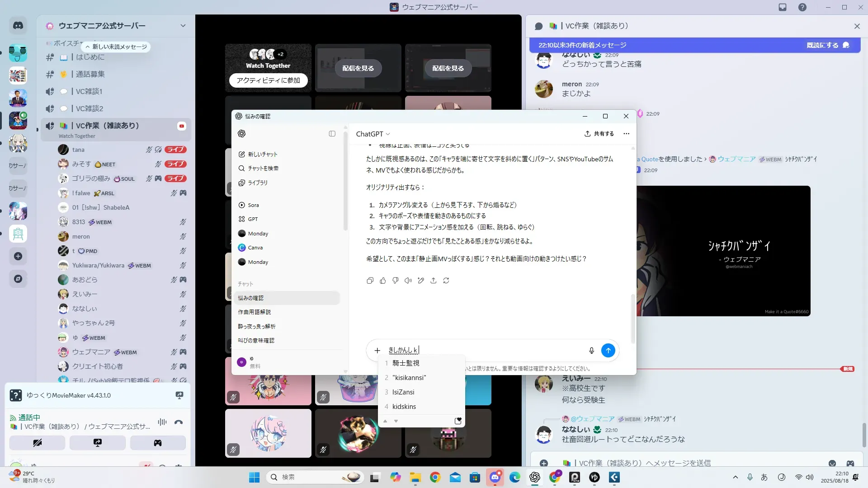Click read aloud speaker icon under response
Image resolution: width=868 pixels, height=488 pixels.
coord(408,281)
